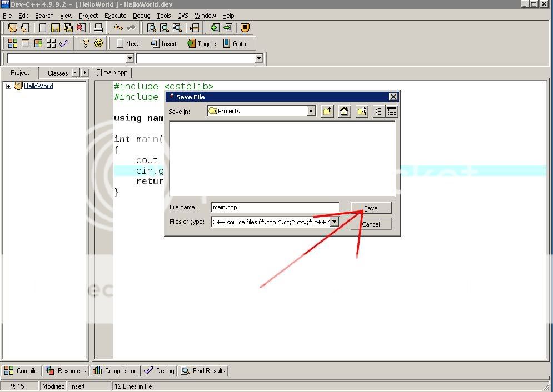This screenshot has height=392, width=553.
Task: Click the Insert toolbar button
Action: pos(163,44)
